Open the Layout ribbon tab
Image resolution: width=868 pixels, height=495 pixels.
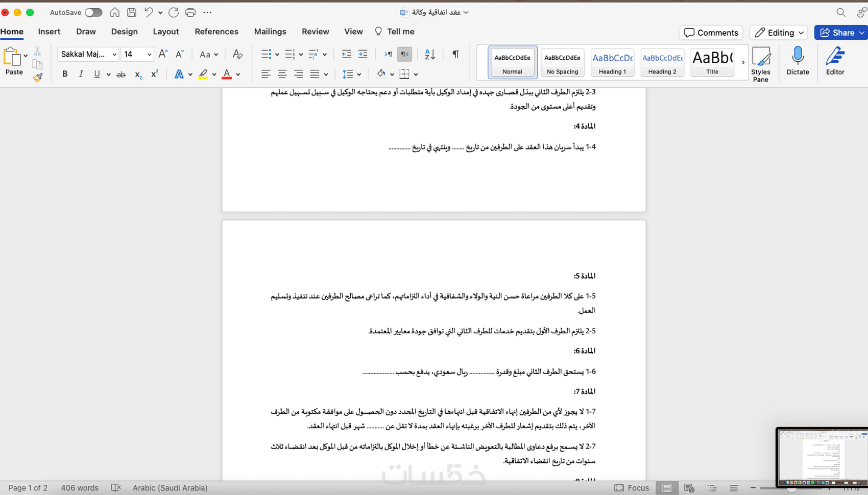(166, 32)
